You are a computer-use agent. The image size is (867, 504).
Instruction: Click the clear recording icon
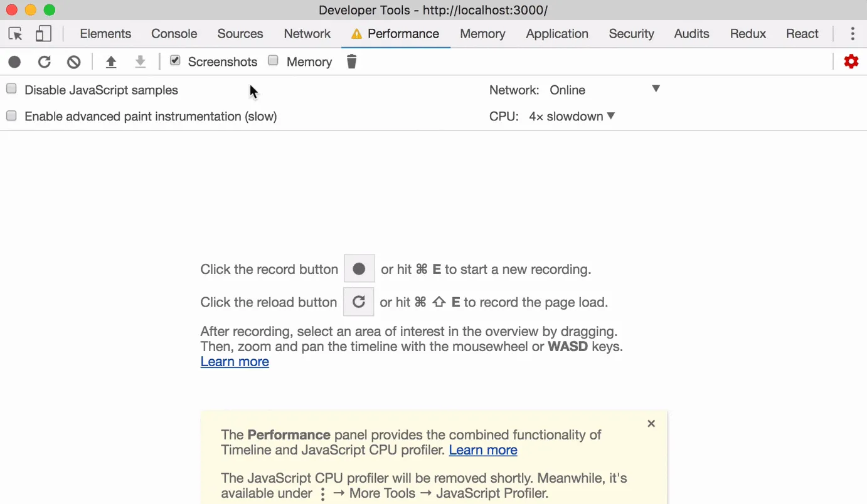74,61
